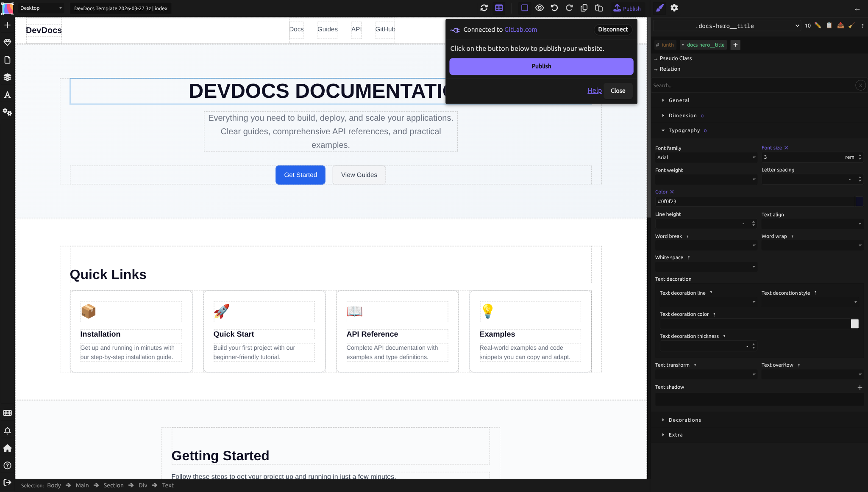Click the Disconnect button

(613, 29)
